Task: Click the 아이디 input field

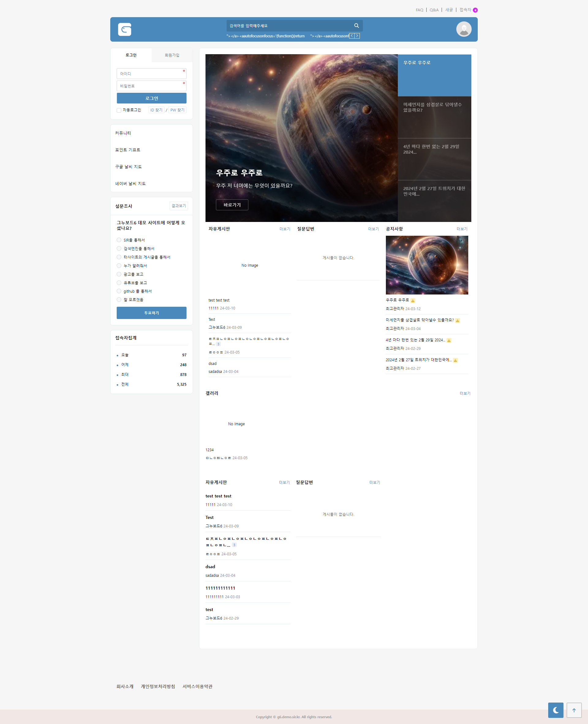Action: (151, 74)
